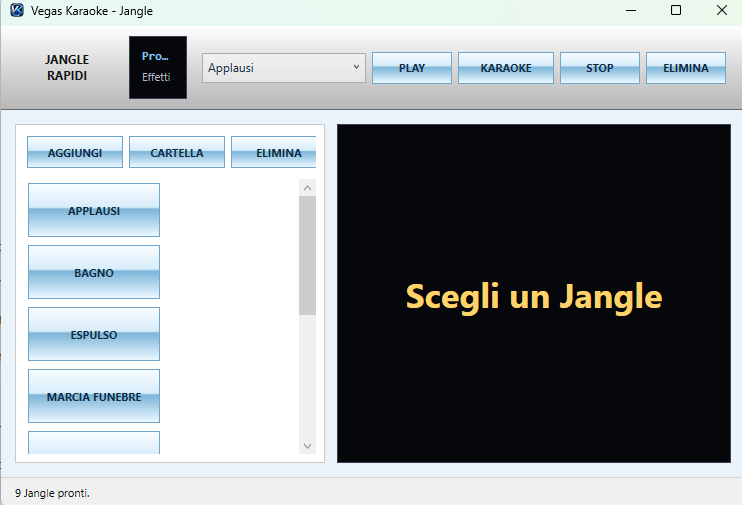Click the CARTELLA button
Viewport: 742px width, 505px height.
click(x=177, y=152)
